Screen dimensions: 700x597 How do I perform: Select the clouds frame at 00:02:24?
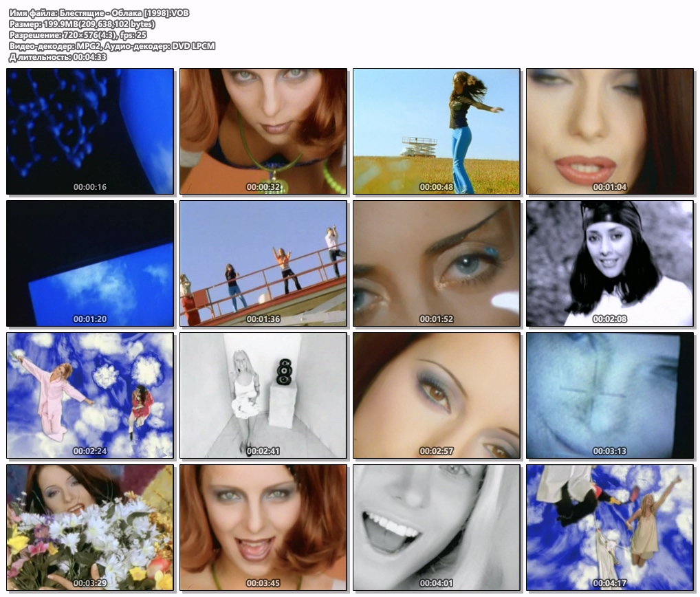[x=89, y=395]
